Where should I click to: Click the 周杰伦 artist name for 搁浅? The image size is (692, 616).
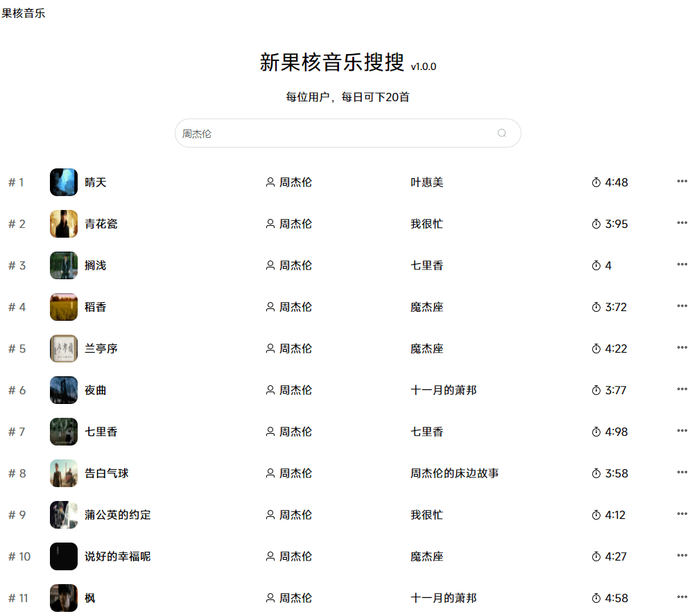[295, 265]
